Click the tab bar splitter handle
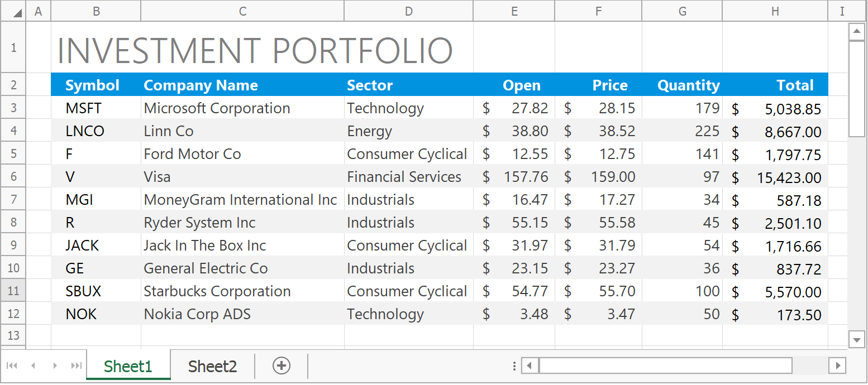The height and width of the screenshot is (385, 868). (x=514, y=366)
